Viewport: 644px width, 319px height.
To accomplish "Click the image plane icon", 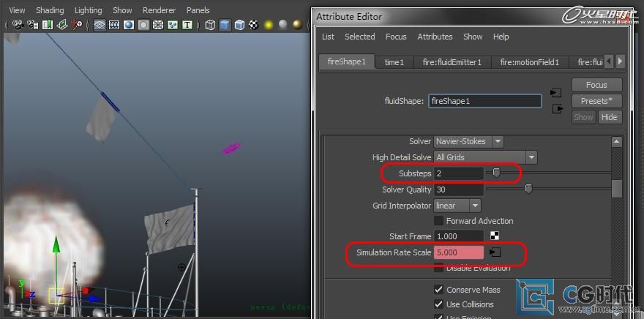I will pyautogui.click(x=62, y=25).
